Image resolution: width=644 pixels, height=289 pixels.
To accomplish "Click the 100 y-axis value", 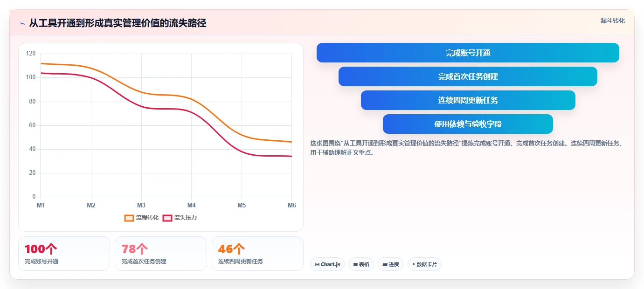I will pyautogui.click(x=31, y=77).
